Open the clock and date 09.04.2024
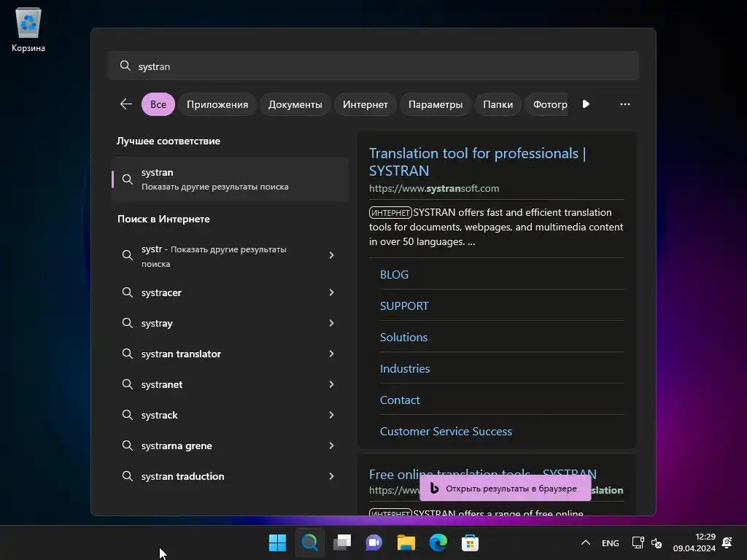The width and height of the screenshot is (747, 560). (x=694, y=542)
